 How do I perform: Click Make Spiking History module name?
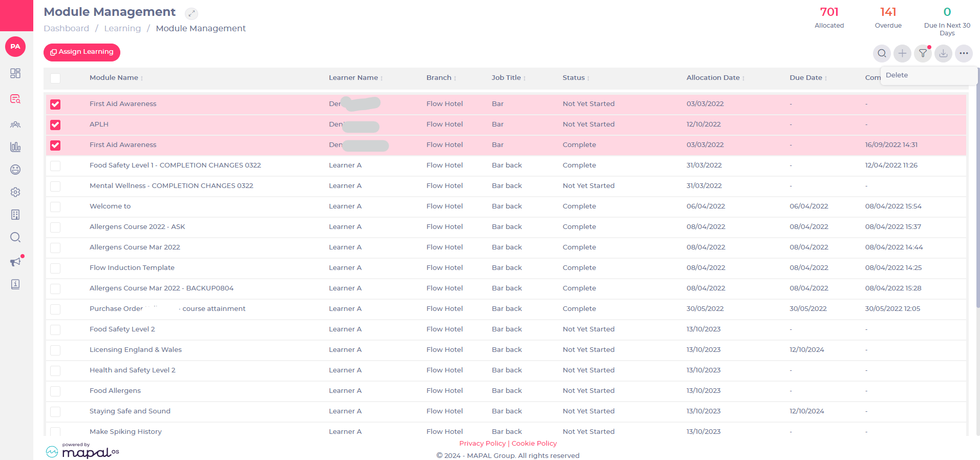[x=125, y=432]
